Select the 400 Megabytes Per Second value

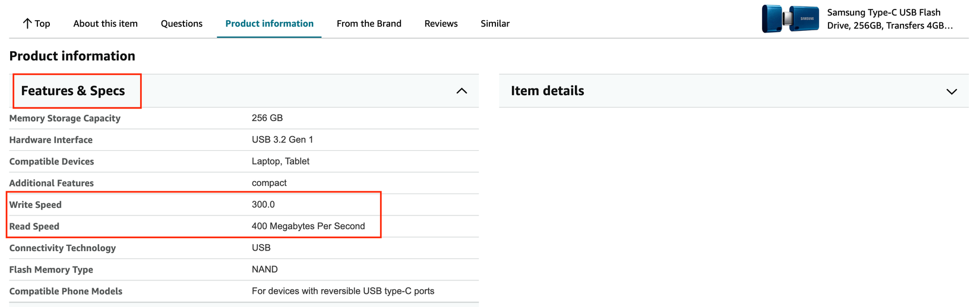coord(308,226)
